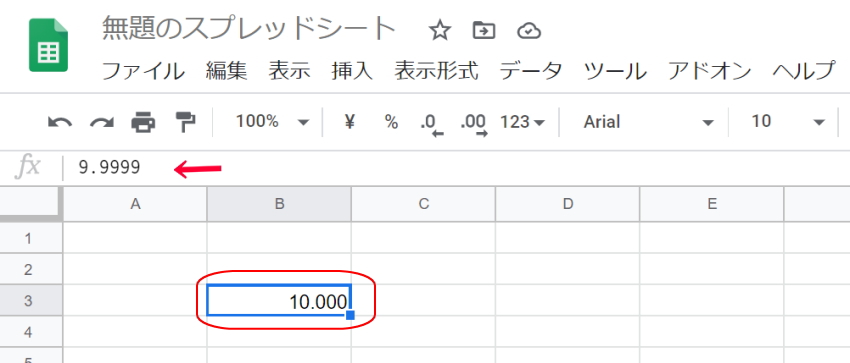Click the fill handle of cell B3

point(350,315)
